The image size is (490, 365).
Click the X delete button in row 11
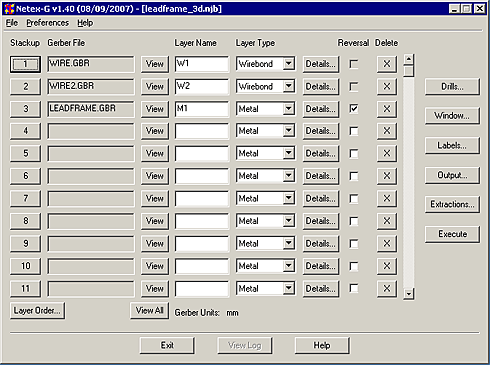[x=387, y=289]
